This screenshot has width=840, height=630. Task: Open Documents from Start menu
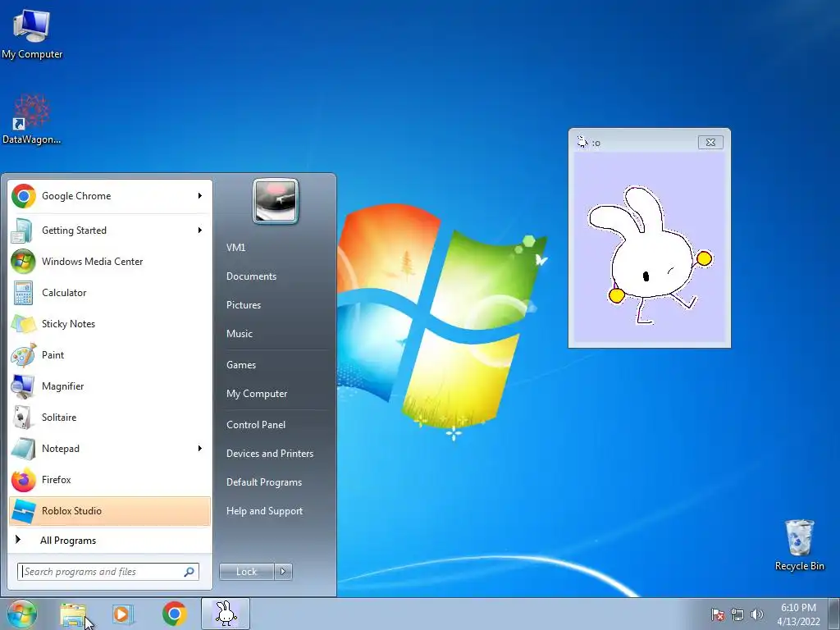coord(251,276)
